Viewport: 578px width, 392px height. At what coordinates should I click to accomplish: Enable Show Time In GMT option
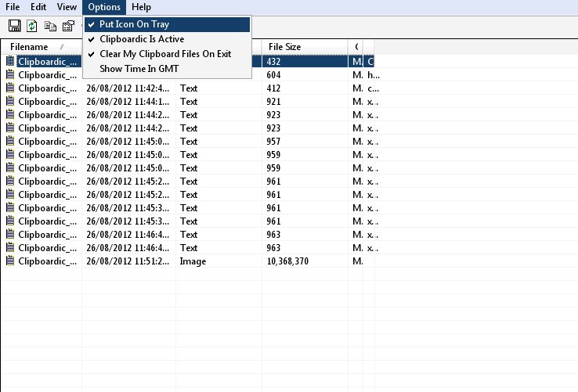[x=139, y=69]
